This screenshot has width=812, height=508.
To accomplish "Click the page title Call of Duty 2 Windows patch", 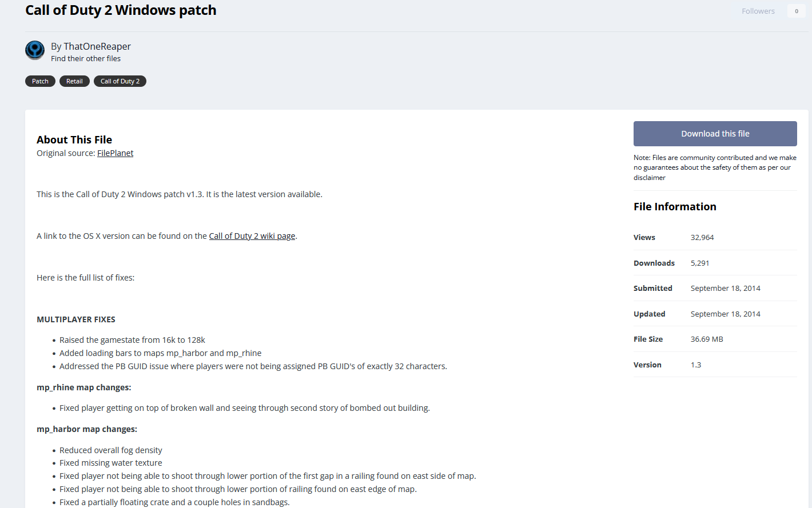I will coord(121,10).
